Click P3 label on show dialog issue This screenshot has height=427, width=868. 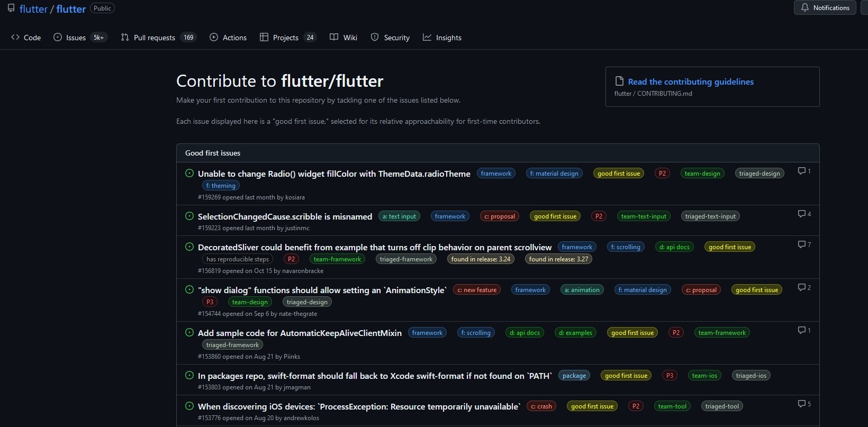210,302
